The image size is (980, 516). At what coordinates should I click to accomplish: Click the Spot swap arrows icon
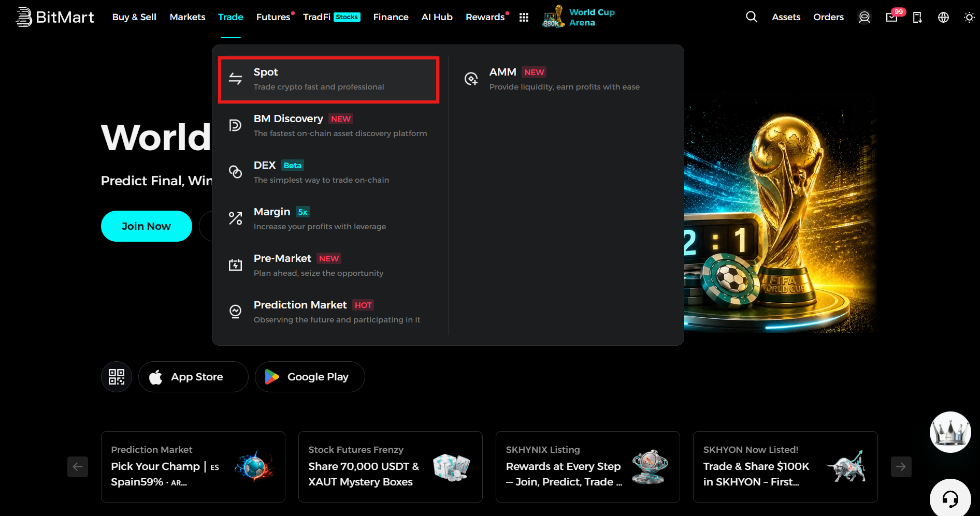(x=236, y=79)
